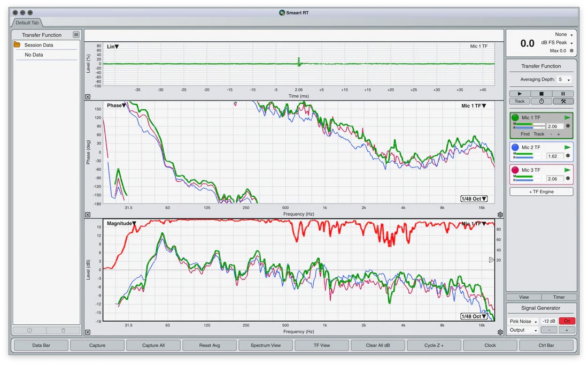Click the TF View button
588x365 pixels.
click(x=322, y=345)
